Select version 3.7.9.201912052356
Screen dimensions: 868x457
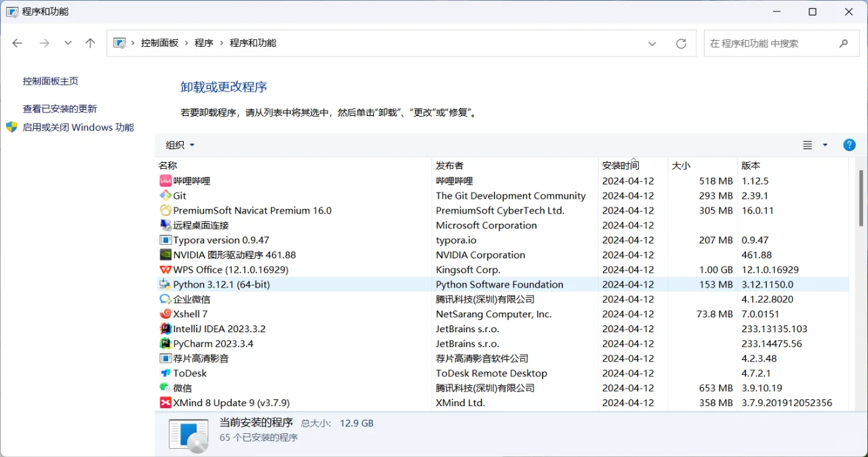(787, 403)
